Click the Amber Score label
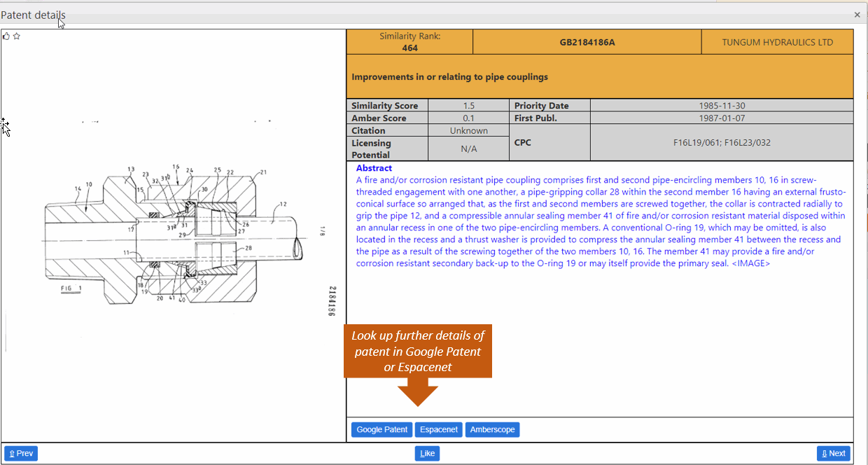868x465 pixels. [378, 118]
